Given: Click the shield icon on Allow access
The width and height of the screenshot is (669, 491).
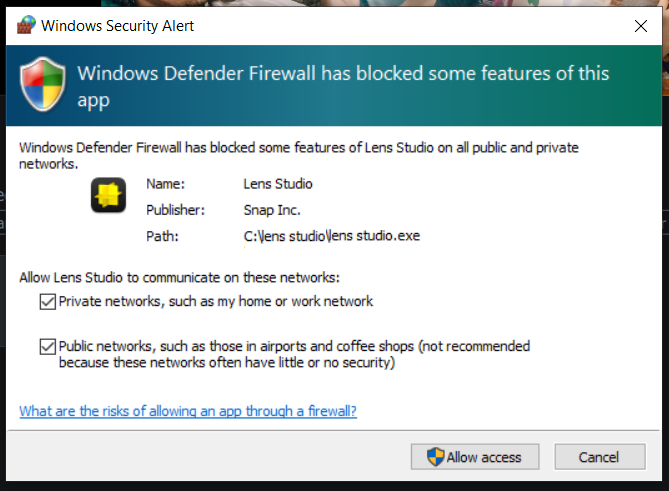Looking at the screenshot, I should click(x=435, y=457).
